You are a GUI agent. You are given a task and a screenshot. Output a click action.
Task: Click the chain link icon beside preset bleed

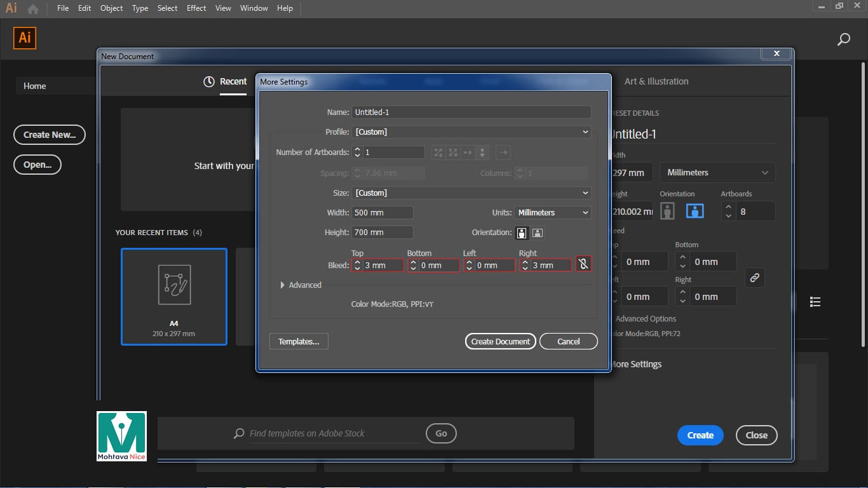(754, 278)
